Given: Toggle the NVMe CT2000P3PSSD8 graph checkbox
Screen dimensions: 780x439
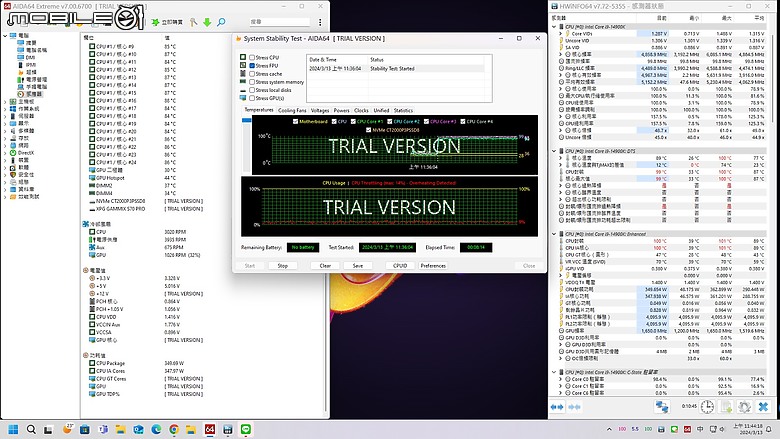Looking at the screenshot, I should [x=369, y=130].
